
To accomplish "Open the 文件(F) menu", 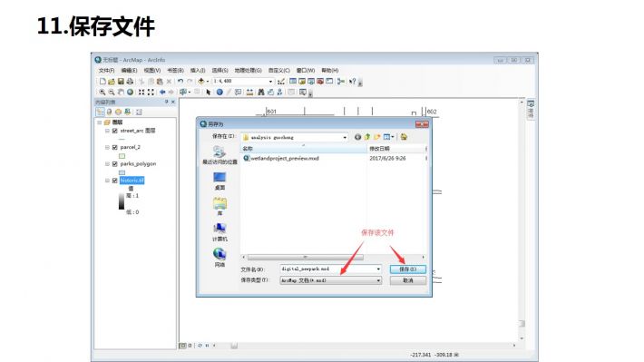I will (106, 70).
